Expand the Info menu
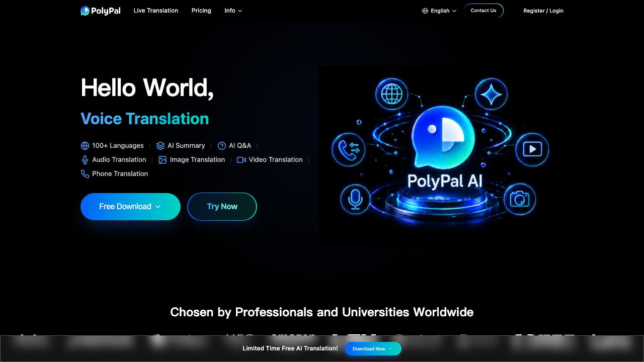The width and height of the screenshot is (644, 362). 233,11
